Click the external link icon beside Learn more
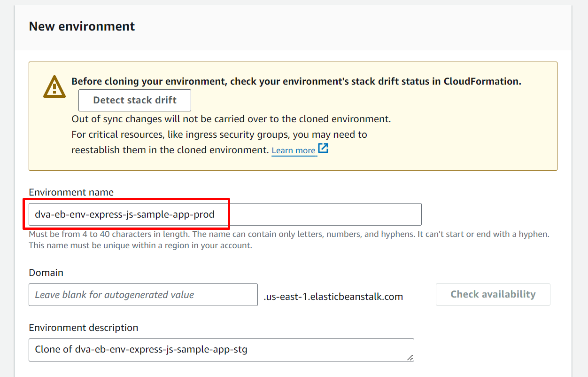Viewport: 588px width, 377px height. tap(323, 149)
